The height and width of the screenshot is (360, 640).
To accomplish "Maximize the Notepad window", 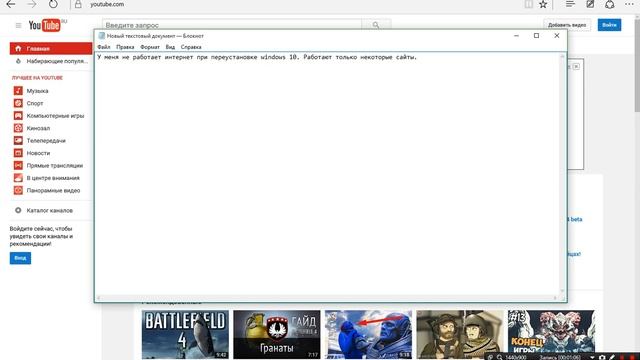I will click(x=536, y=36).
